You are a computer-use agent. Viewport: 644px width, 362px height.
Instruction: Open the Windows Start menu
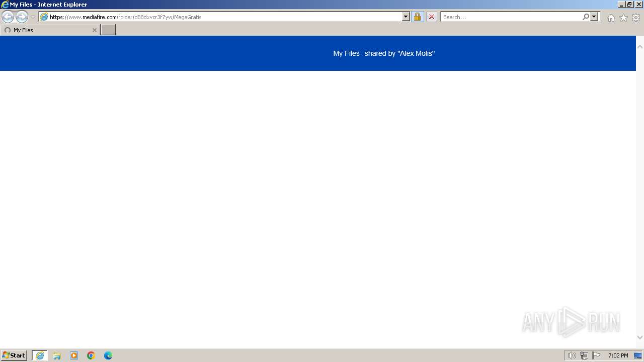(14, 355)
